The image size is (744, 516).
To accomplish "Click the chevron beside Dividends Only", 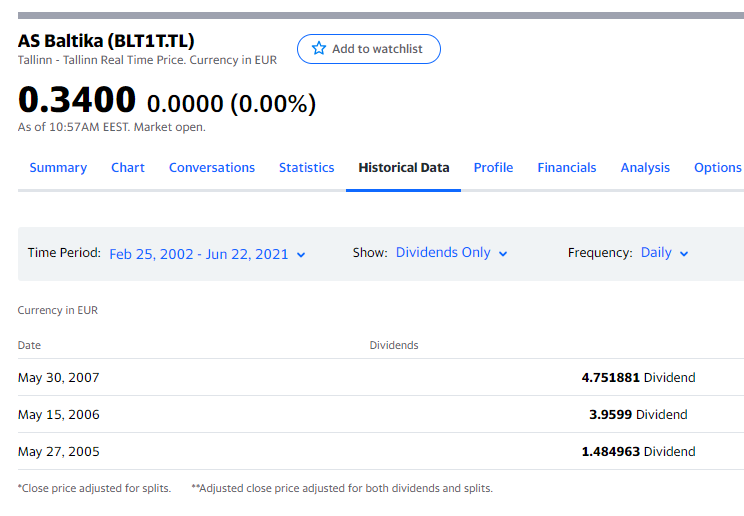I will click(503, 254).
